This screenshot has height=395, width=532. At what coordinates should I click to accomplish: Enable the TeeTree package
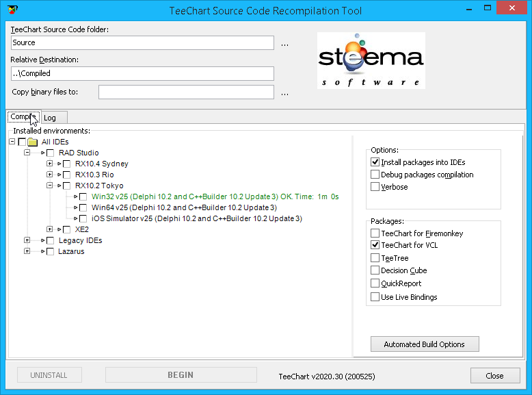point(375,258)
